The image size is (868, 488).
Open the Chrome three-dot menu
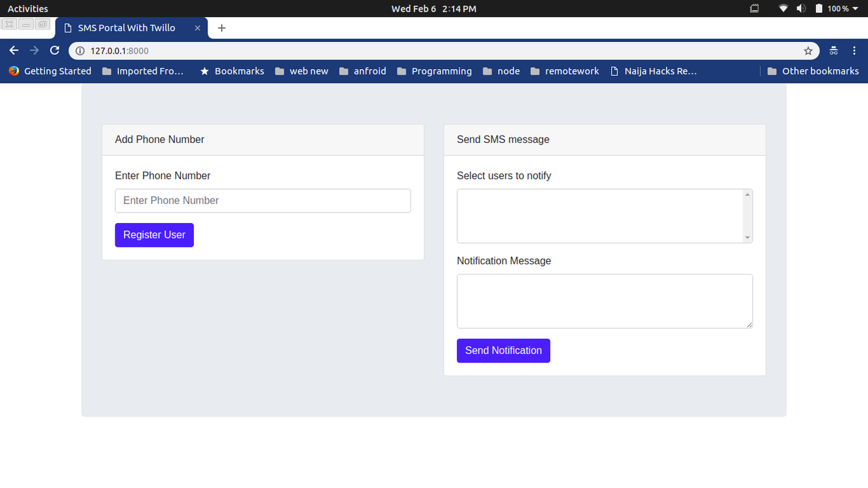click(854, 51)
